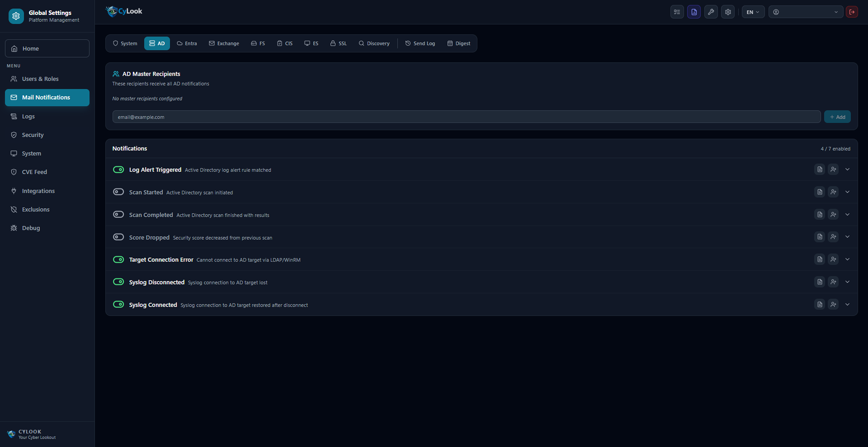Add recipient icon for Syslog Disconnected

click(x=833, y=282)
